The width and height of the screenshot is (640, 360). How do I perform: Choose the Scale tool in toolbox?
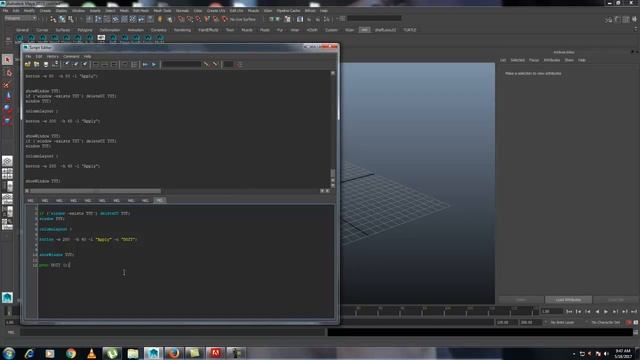[7, 120]
